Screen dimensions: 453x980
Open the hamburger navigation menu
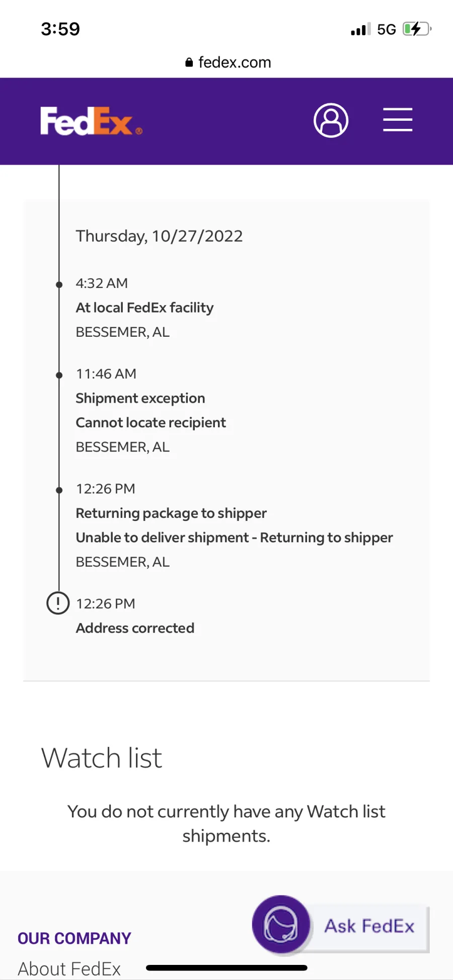pos(398,120)
